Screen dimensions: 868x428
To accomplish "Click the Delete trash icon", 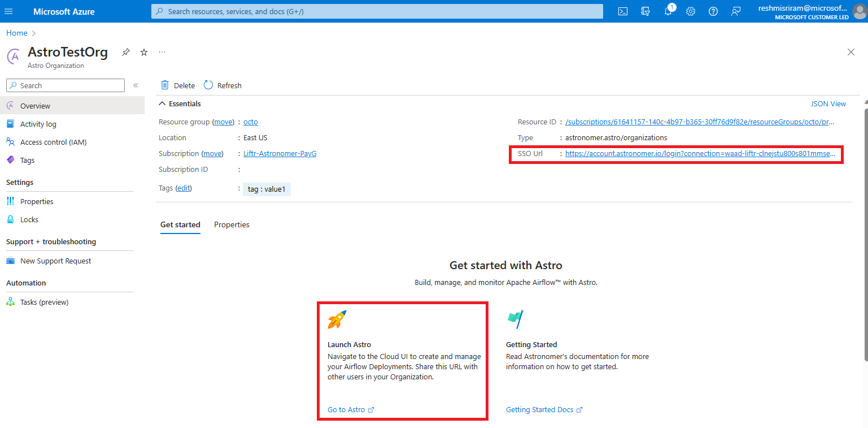I will click(165, 85).
